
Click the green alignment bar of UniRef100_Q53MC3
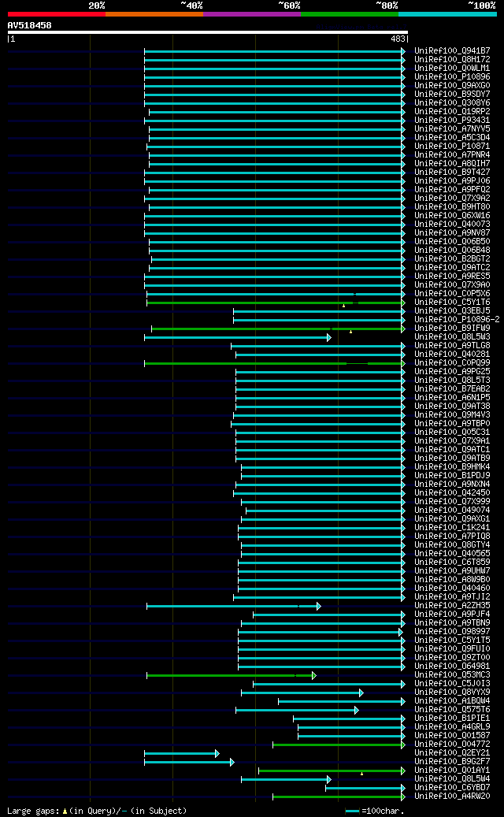pyautogui.click(x=232, y=675)
